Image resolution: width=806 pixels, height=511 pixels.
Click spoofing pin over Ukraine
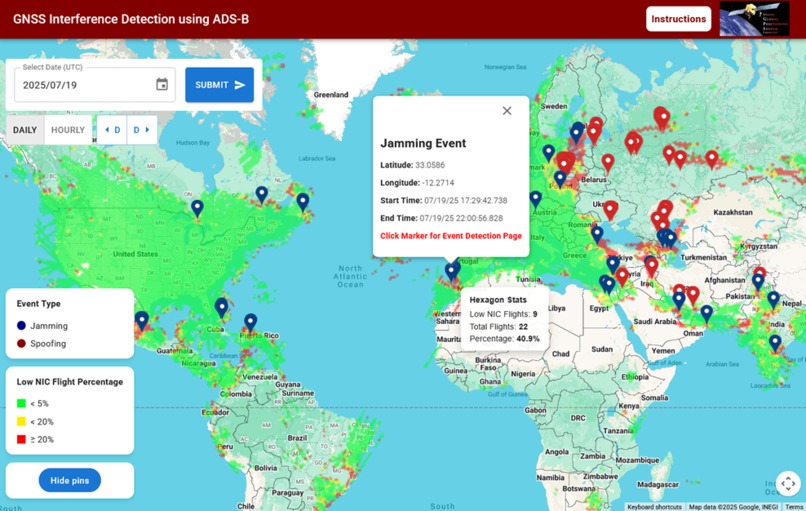click(610, 210)
